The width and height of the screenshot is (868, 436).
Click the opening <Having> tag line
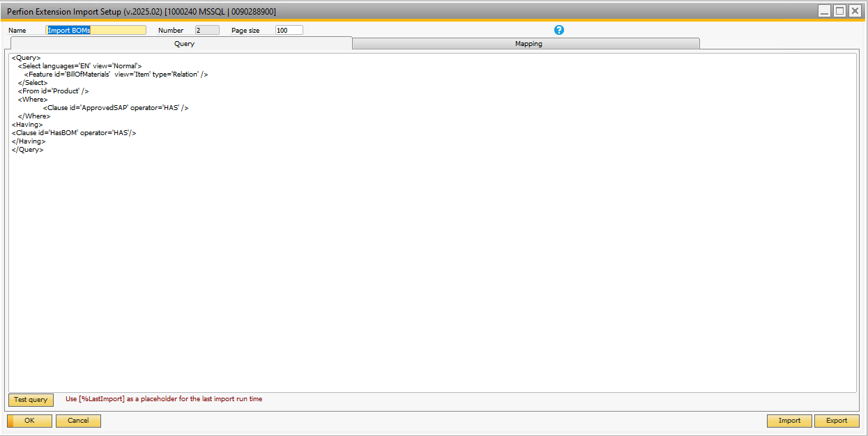pos(27,125)
